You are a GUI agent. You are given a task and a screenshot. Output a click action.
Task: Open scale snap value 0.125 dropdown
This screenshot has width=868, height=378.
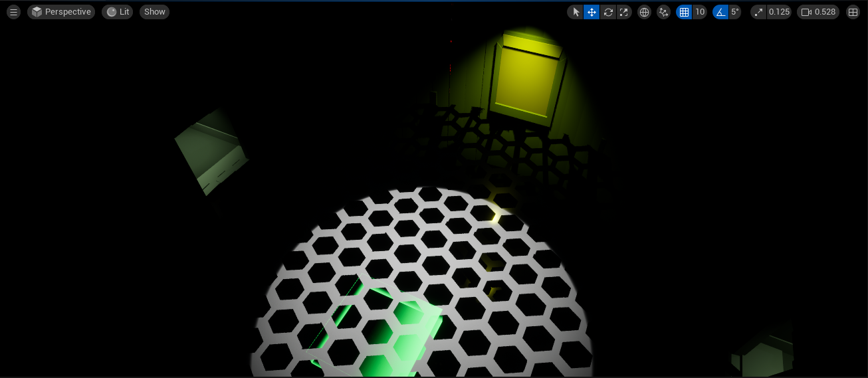coord(779,12)
